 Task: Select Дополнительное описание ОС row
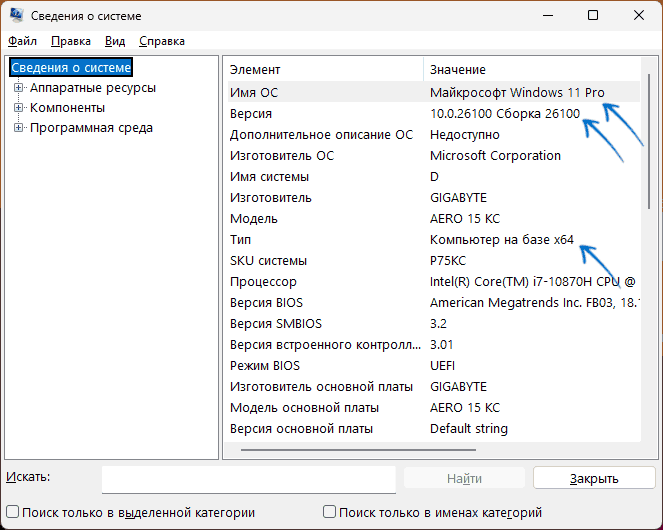pyautogui.click(x=433, y=135)
